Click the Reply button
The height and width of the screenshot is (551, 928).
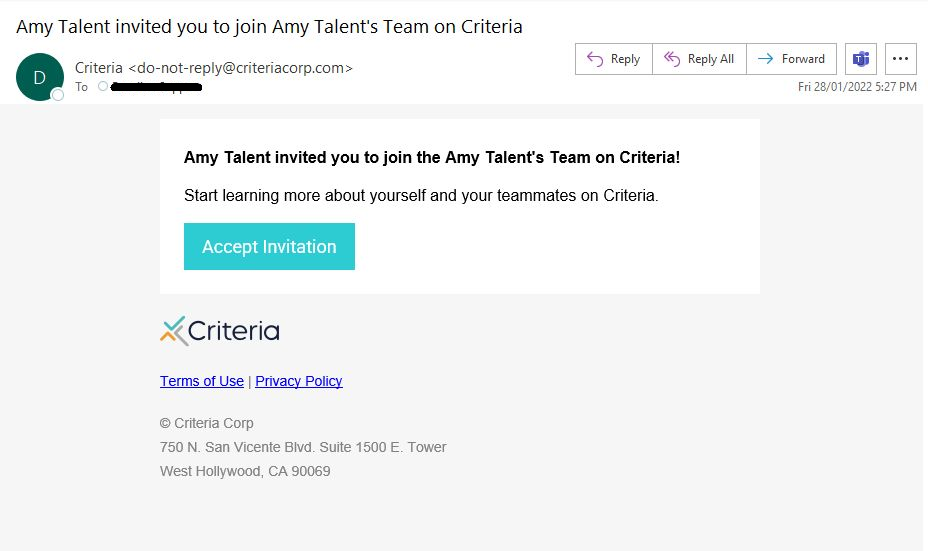pos(614,59)
